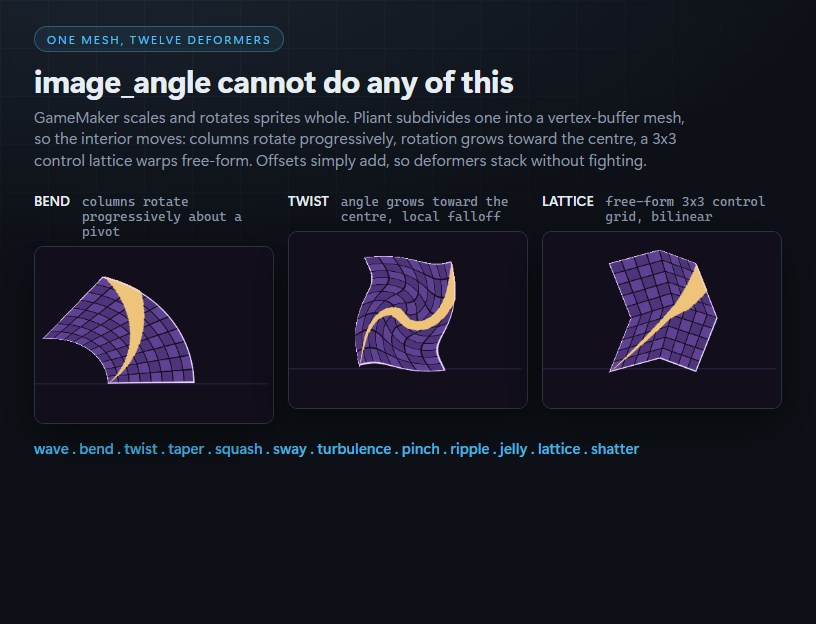Click the LATTICE deformer preview canvas
The height and width of the screenshot is (624, 816).
click(x=662, y=320)
